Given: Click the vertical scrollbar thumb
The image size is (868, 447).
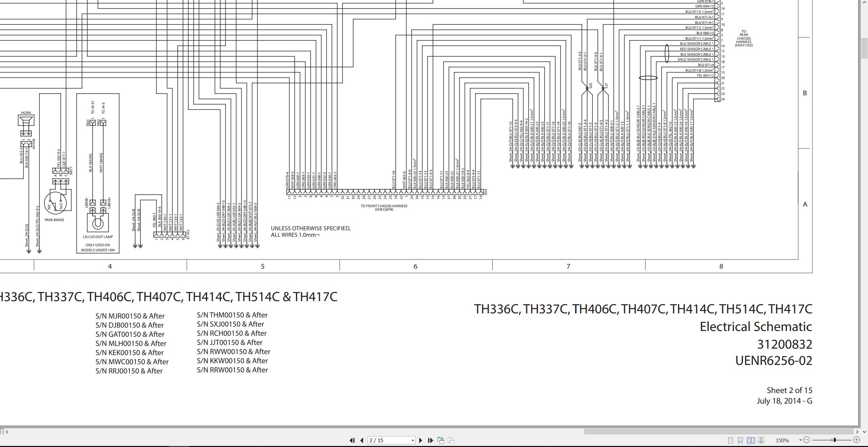Looking at the screenshot, I should (864, 48).
